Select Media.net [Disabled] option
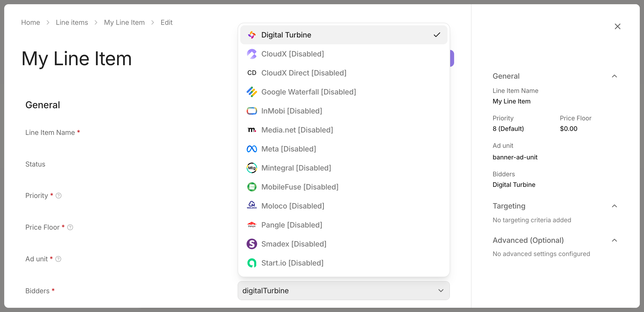Screen dimensions: 644x312 (344, 130)
